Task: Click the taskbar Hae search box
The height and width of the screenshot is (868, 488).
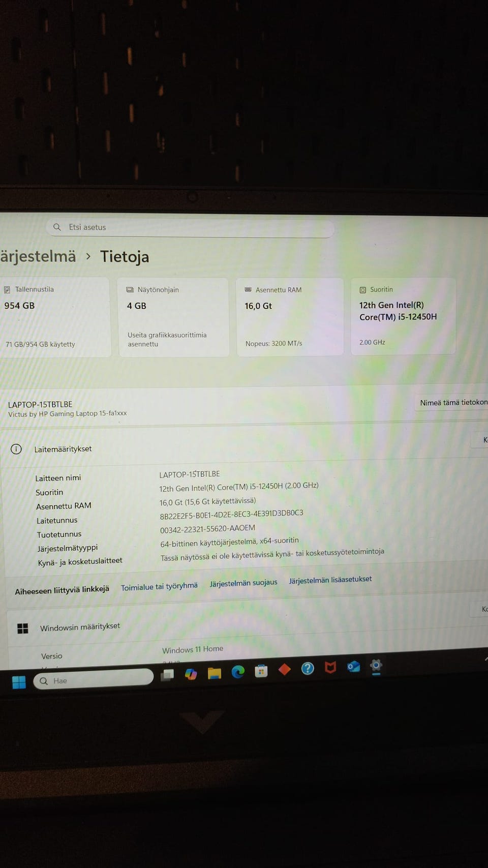Action: [93, 679]
